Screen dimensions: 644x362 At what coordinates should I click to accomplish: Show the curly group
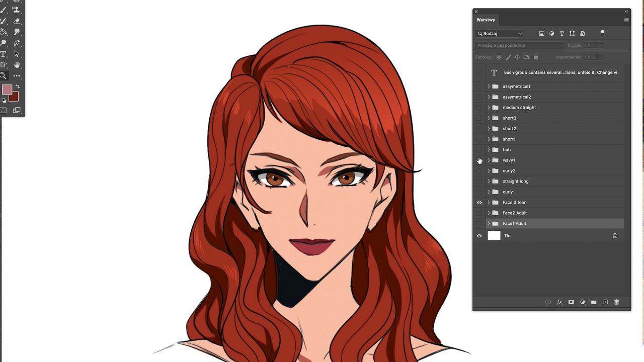click(479, 192)
